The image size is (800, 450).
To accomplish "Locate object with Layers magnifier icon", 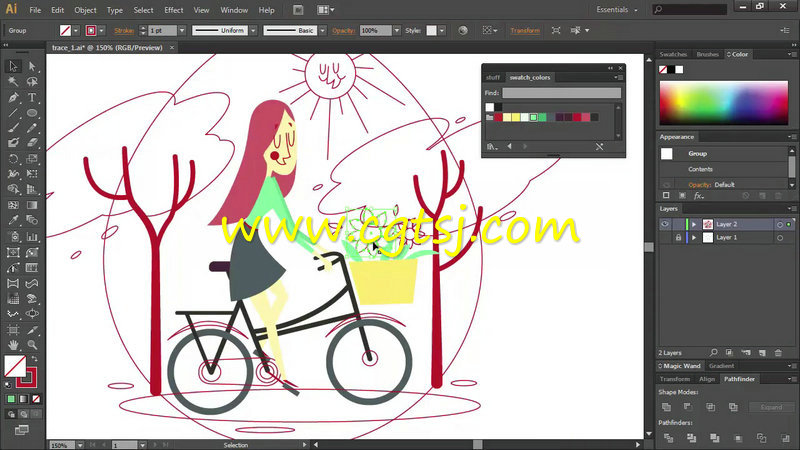I will [714, 353].
